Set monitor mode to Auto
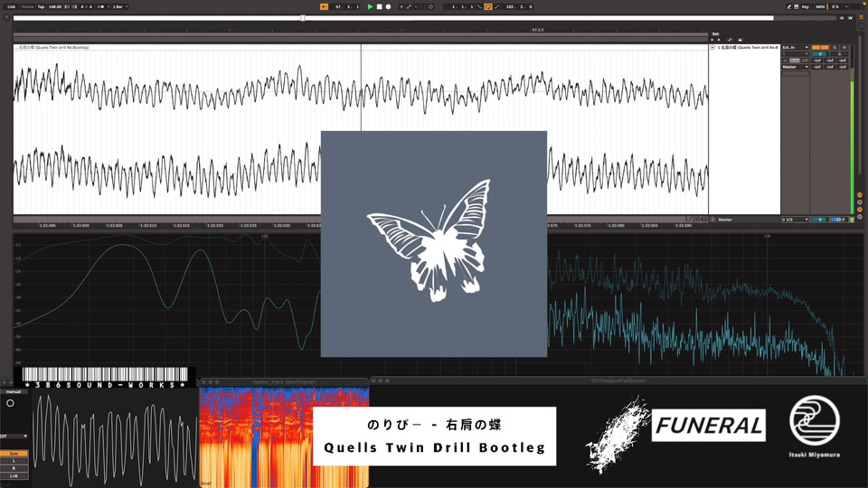Image resolution: width=868 pixels, height=488 pixels. 795,61
